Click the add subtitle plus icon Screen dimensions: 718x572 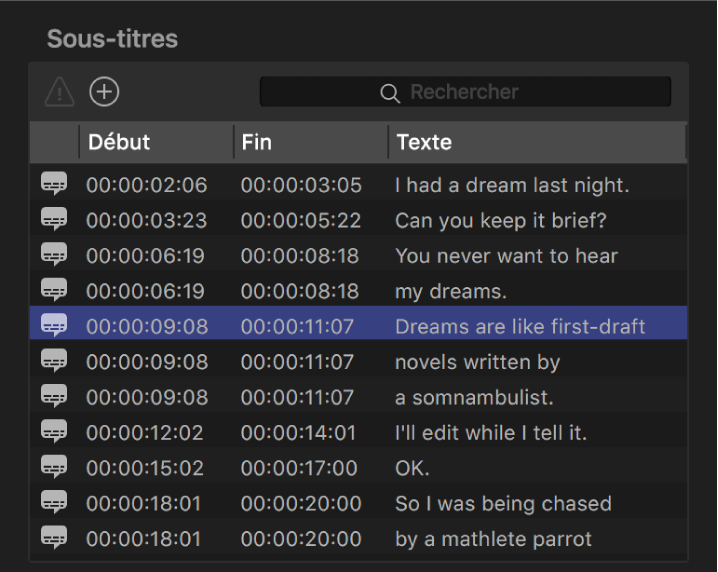[x=104, y=92]
